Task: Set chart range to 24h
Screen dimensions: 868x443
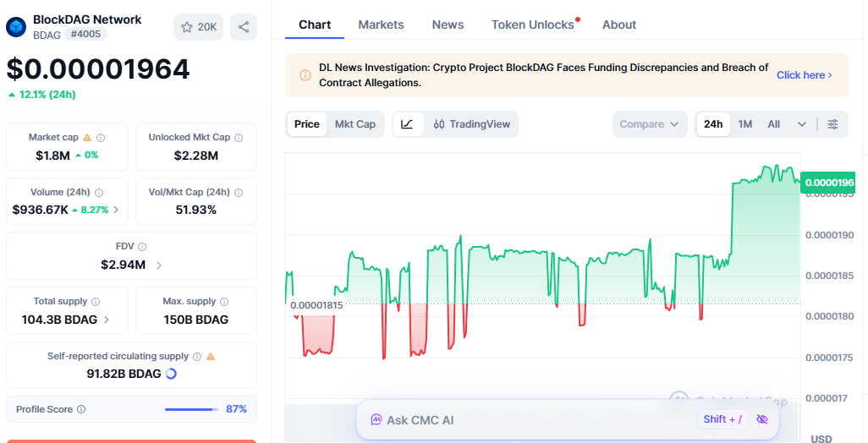Action: click(x=713, y=124)
